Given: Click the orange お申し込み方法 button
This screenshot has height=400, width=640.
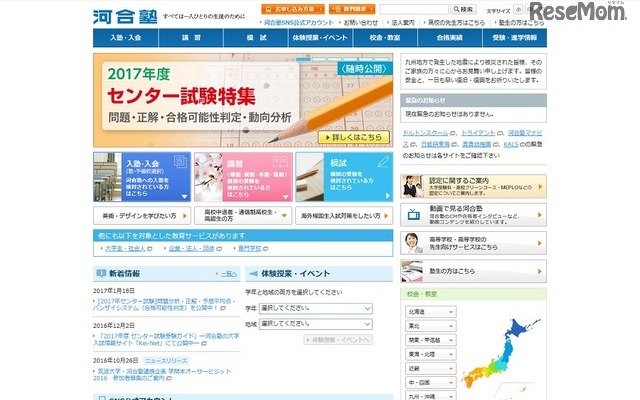Looking at the screenshot, I should (293, 9).
